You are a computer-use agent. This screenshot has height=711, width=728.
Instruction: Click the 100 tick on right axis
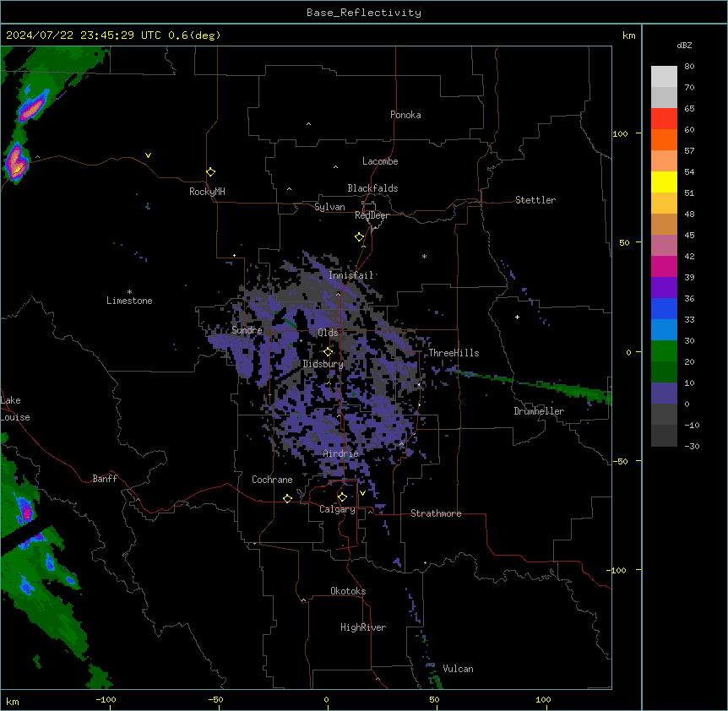click(x=620, y=133)
